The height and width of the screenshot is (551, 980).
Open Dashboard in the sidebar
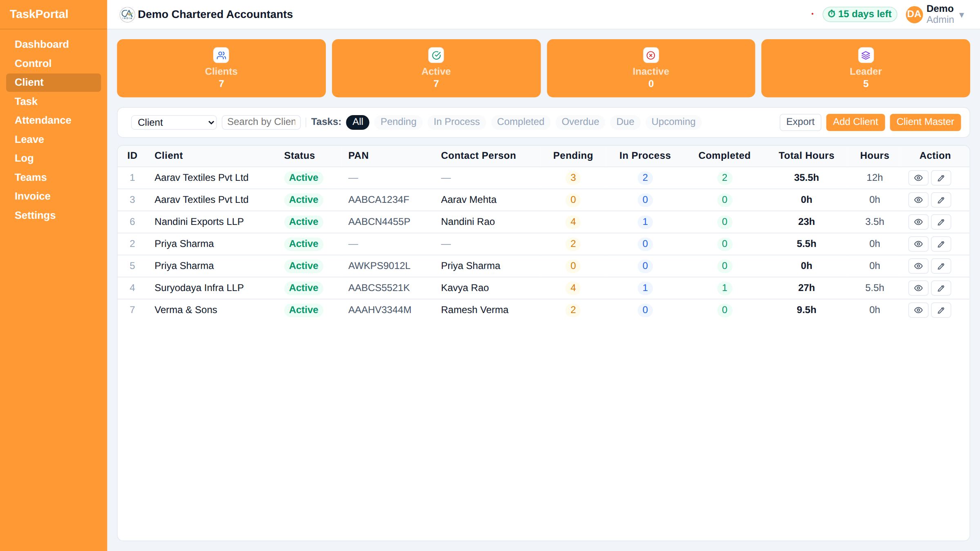tap(53, 44)
